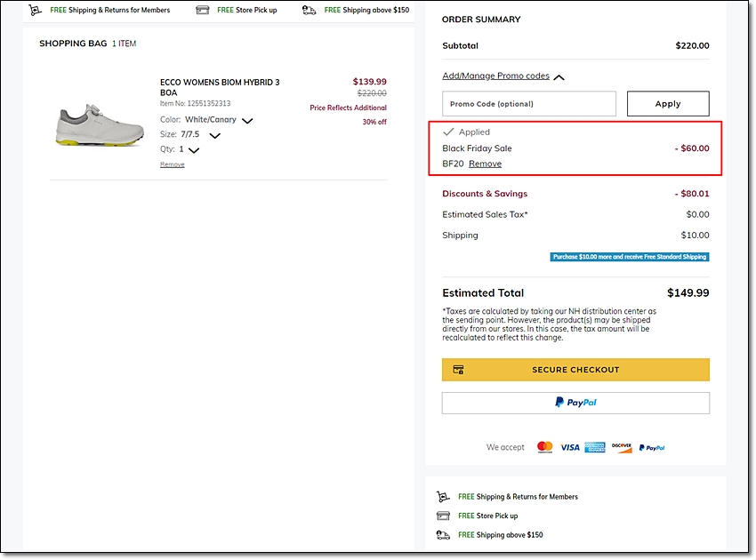The height and width of the screenshot is (560, 756).
Task: Click the lower Free Shipping & Returns for Members text
Action: (x=518, y=496)
